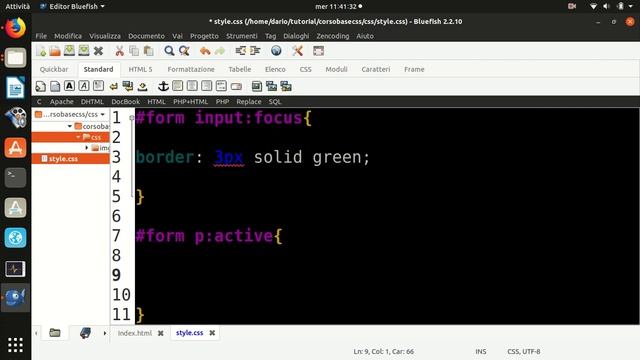Insert multi thumbnail icon

tap(286, 86)
